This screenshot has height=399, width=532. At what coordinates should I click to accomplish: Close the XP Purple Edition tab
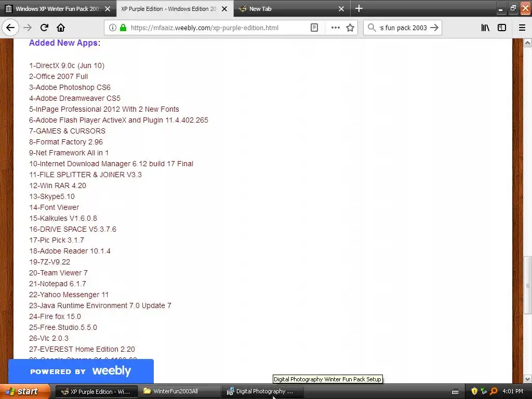click(224, 9)
